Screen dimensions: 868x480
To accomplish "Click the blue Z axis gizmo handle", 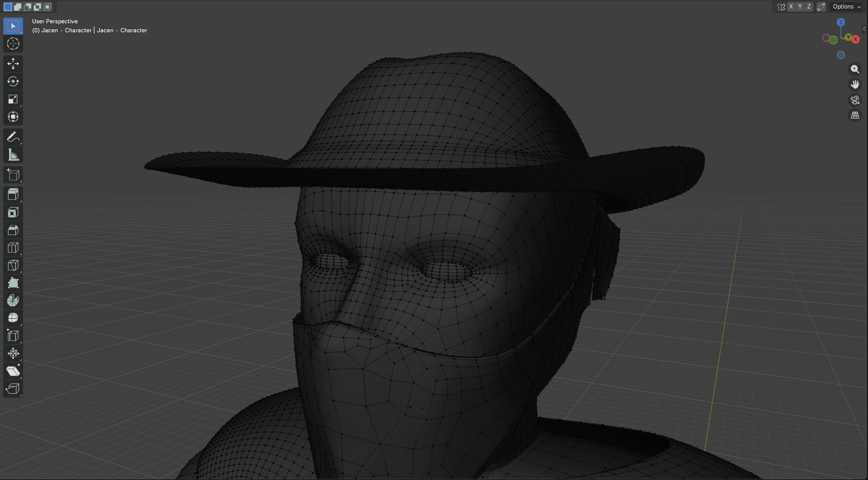I will coord(841,22).
